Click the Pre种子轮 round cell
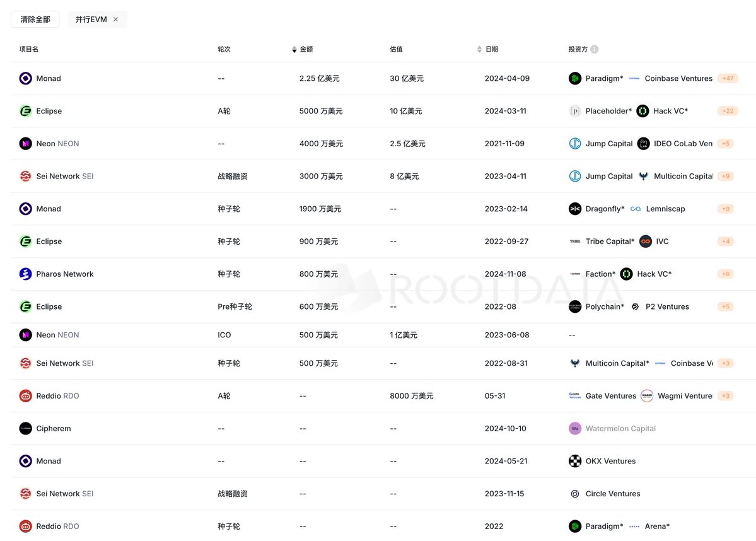The image size is (756, 541). pyautogui.click(x=235, y=306)
